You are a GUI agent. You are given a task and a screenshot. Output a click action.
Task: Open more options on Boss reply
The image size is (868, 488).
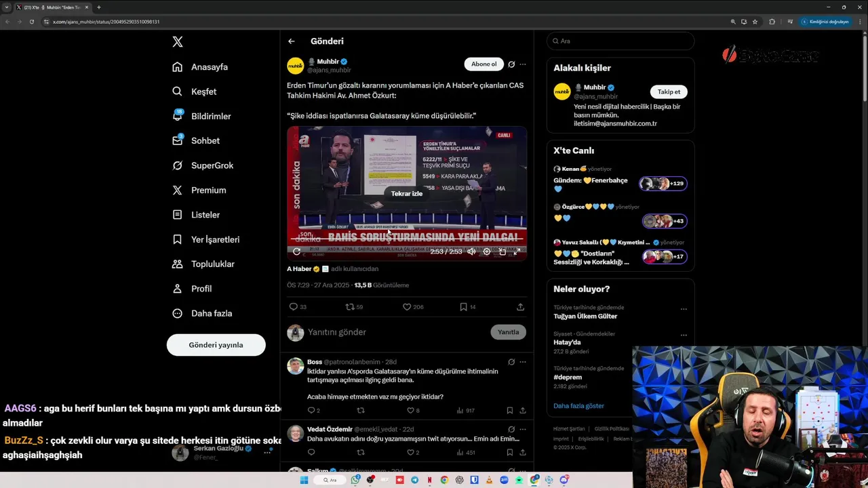click(522, 362)
